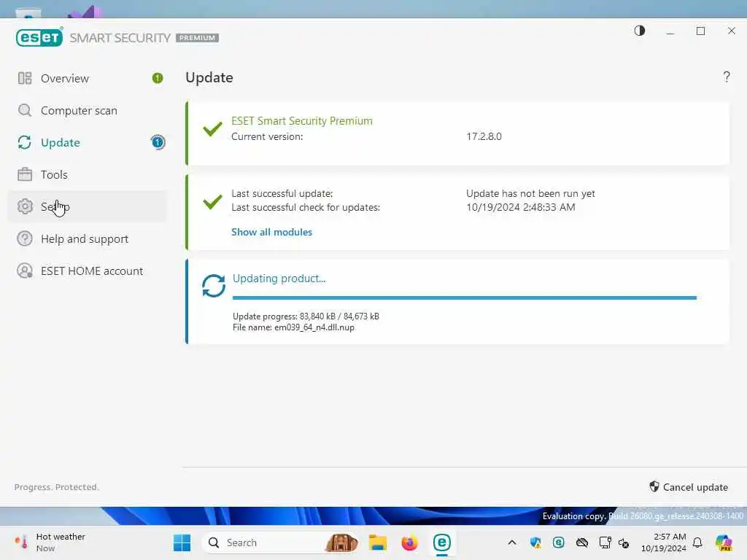Select the Update sidebar item
This screenshot has width=747, height=560.
pyautogui.click(x=88, y=142)
